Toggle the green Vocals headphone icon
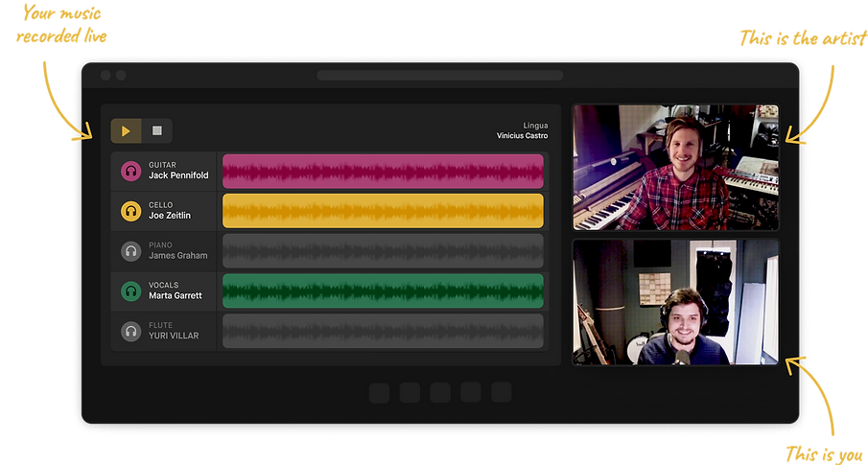 (x=131, y=291)
